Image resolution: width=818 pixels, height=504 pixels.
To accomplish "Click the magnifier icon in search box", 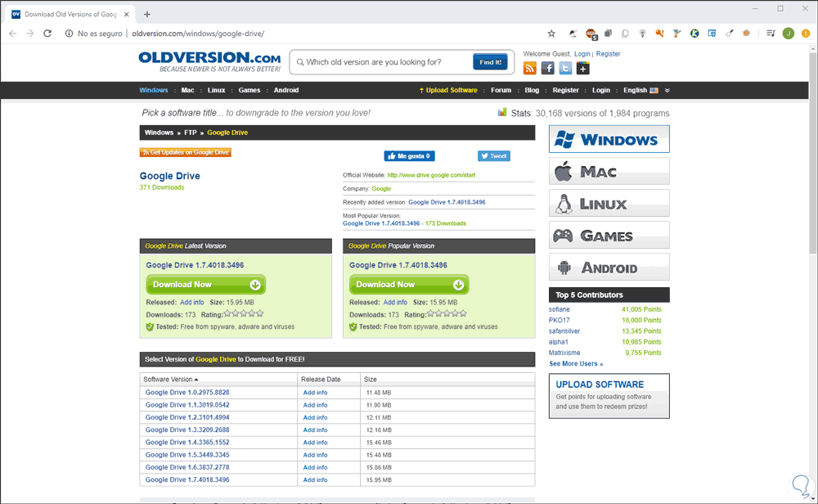I will coord(300,62).
